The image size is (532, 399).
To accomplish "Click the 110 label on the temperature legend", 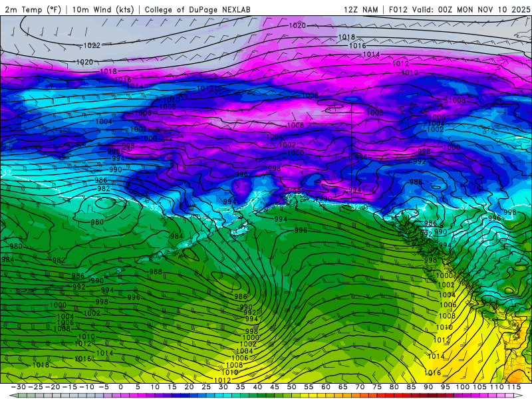I will 497,387.
